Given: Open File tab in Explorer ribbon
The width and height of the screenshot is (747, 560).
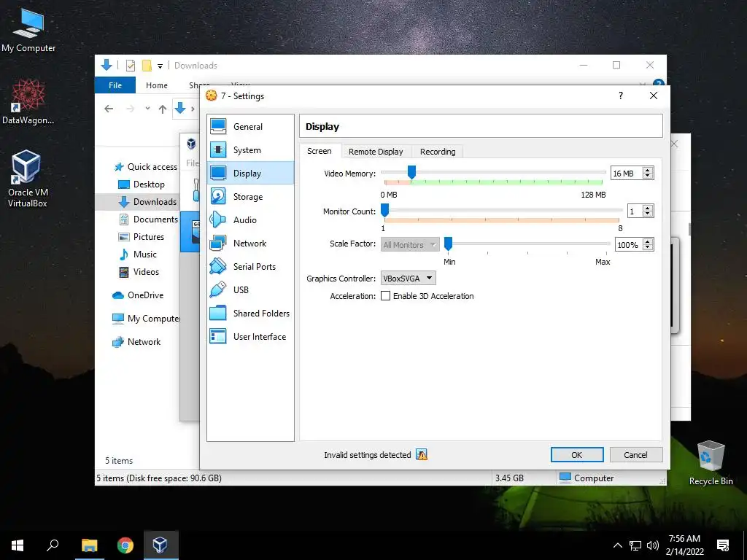Looking at the screenshot, I should (115, 85).
